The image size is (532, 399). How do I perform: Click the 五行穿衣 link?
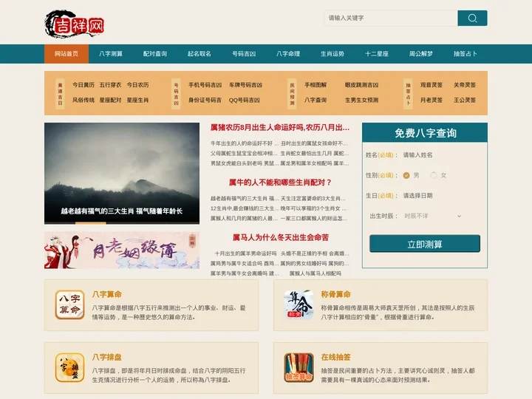tap(110, 85)
